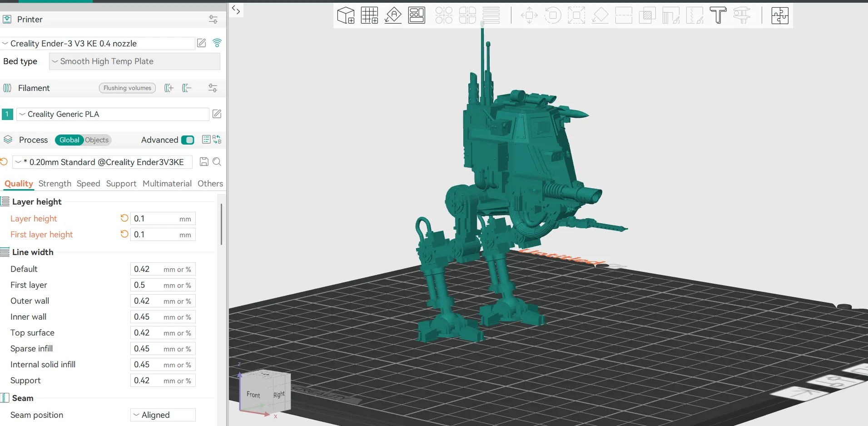
Task: Click the filament 1 color swatch
Action: click(7, 114)
